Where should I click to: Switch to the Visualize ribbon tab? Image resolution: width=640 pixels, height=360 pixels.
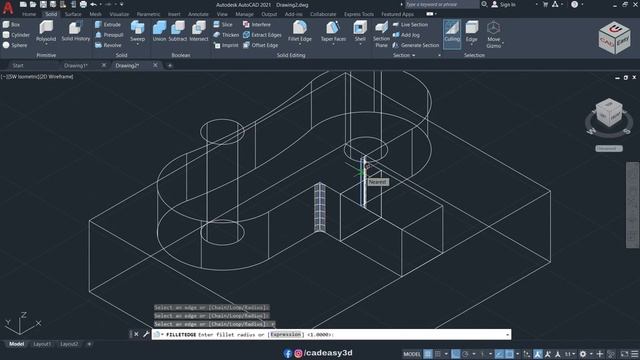(120, 14)
